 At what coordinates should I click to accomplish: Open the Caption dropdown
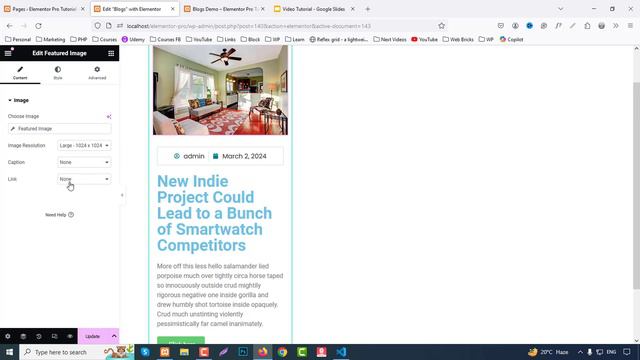pos(84,162)
